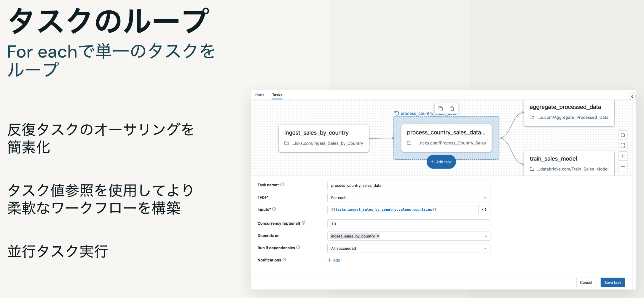644x298 pixels.
Task: Select the Tasks tab
Action: point(277,95)
